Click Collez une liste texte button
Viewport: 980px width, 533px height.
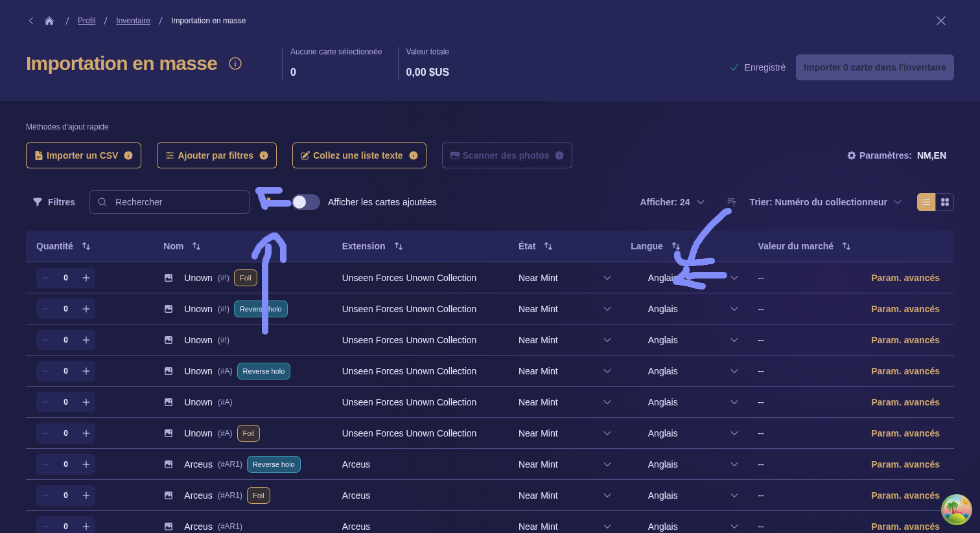pos(359,155)
